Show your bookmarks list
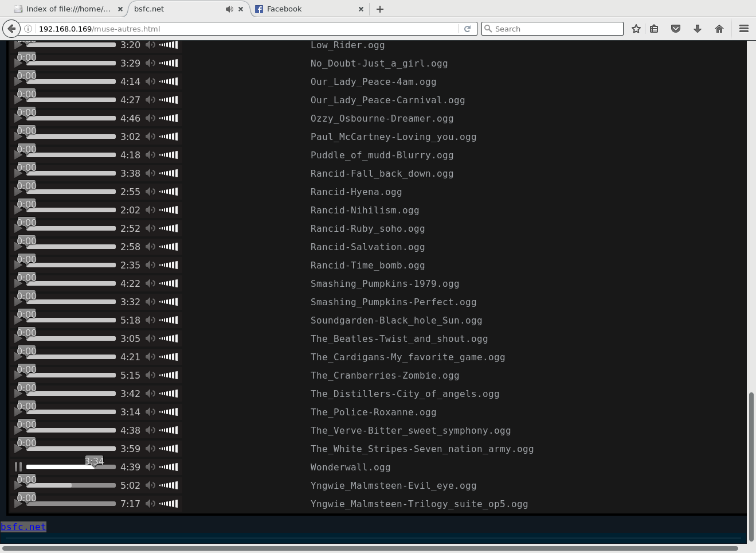Screen dimensions: 756x553 click(x=654, y=29)
